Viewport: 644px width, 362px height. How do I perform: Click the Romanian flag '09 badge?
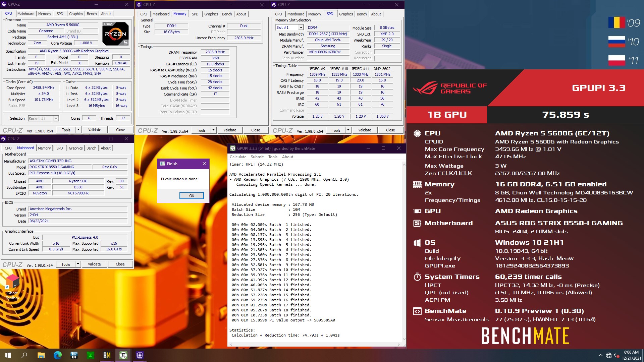click(x=624, y=23)
